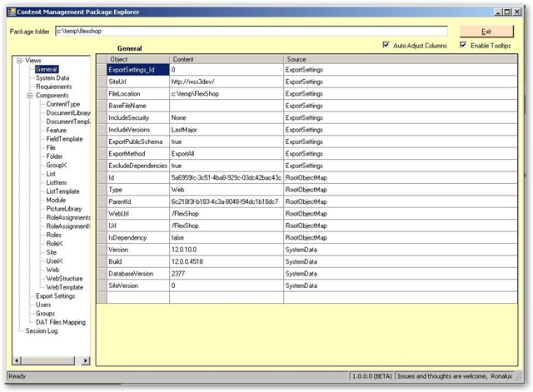Click the Version value 12.0.10.0
This screenshot has width=533, height=392.
[x=227, y=250]
